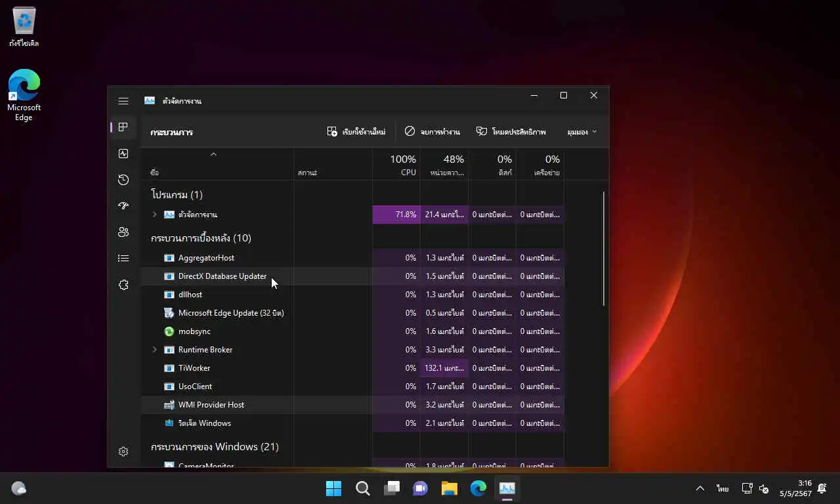Click กระบวนการของ Windows (21) group header
The image size is (840, 504).
pyautogui.click(x=215, y=447)
